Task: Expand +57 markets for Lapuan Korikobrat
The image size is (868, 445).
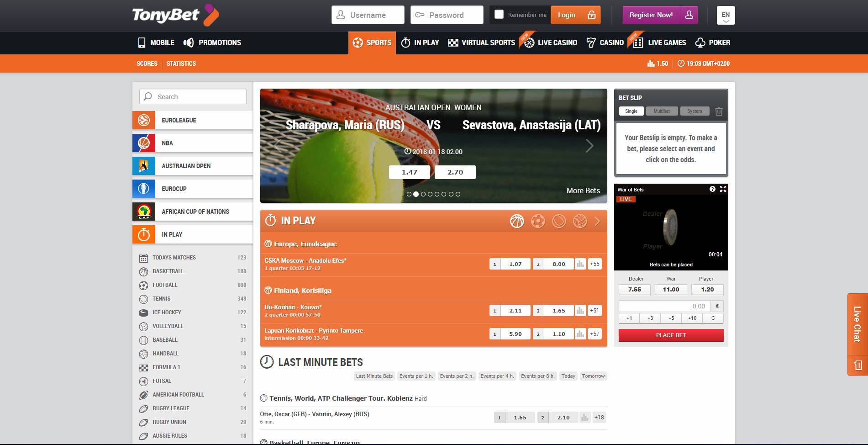Action: pyautogui.click(x=594, y=334)
